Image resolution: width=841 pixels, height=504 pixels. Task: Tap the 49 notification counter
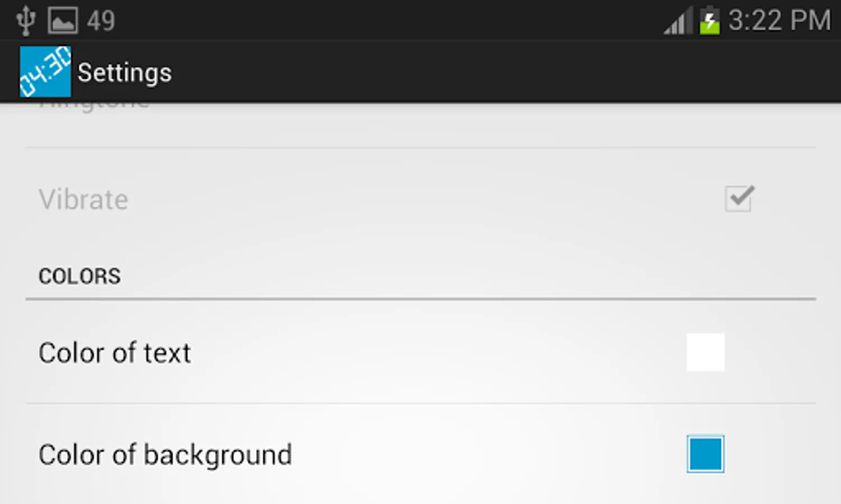click(101, 21)
